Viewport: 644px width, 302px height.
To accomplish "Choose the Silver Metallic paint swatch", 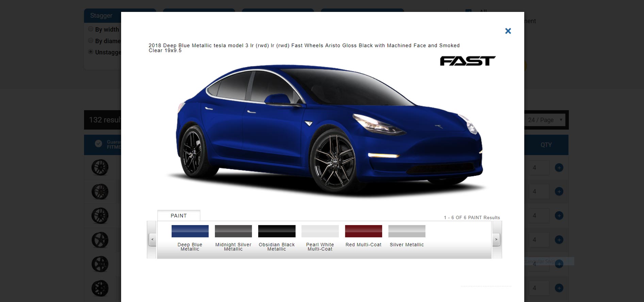I will point(407,231).
